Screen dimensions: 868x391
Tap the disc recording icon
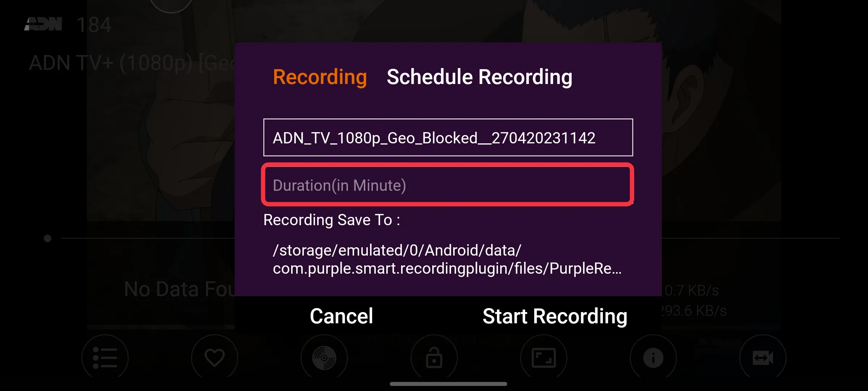pos(324,358)
